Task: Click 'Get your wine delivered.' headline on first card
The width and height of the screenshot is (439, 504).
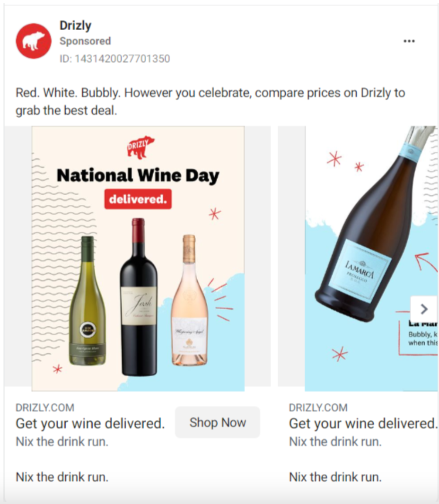Action: pyautogui.click(x=90, y=423)
